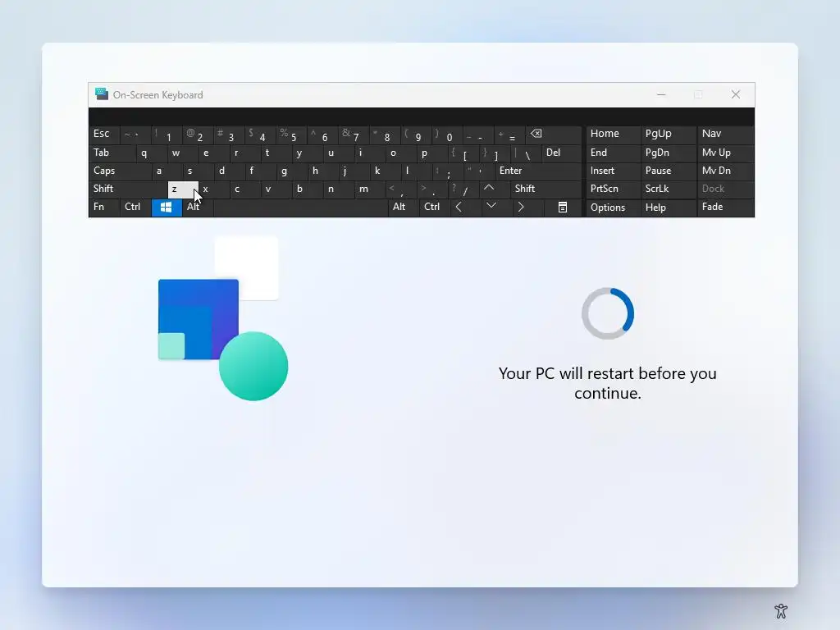The image size is (840, 630).
Task: Click the number 1 key
Action: (167, 135)
